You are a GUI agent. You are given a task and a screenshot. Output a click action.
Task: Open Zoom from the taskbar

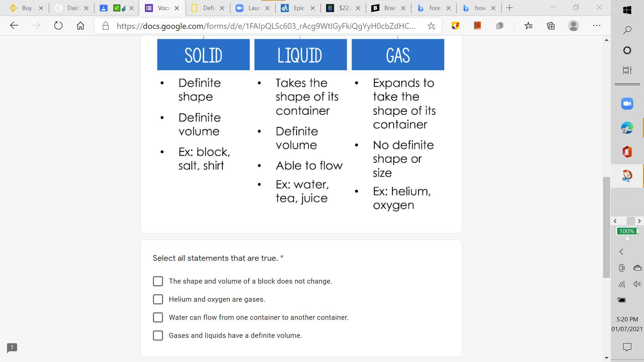(x=627, y=104)
